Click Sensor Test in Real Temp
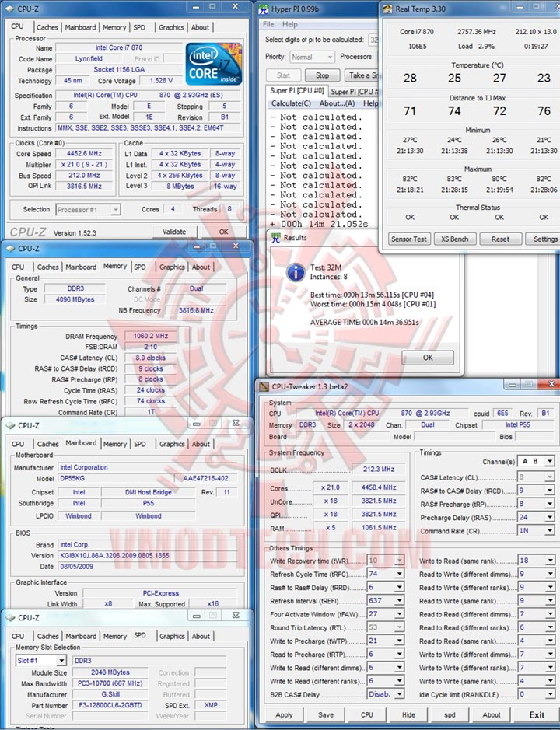 pos(408,239)
